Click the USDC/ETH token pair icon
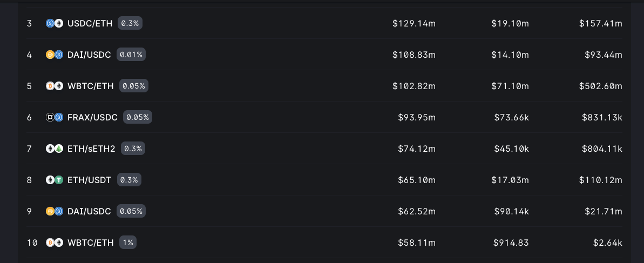 pyautogui.click(x=55, y=23)
